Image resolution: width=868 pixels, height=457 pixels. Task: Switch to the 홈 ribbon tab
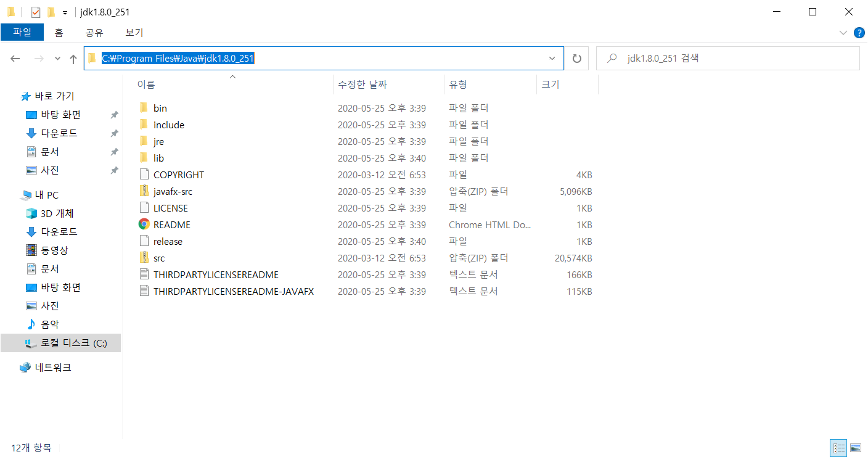[x=59, y=32]
